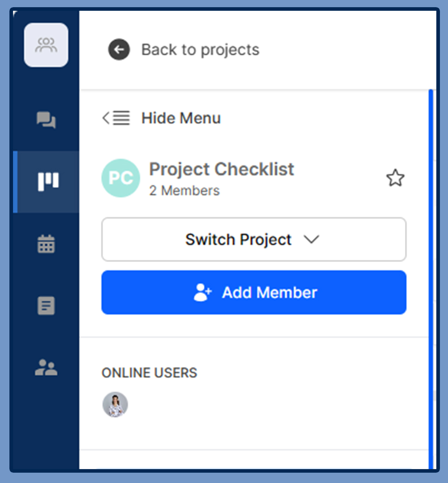Click the Add Member button

[254, 292]
